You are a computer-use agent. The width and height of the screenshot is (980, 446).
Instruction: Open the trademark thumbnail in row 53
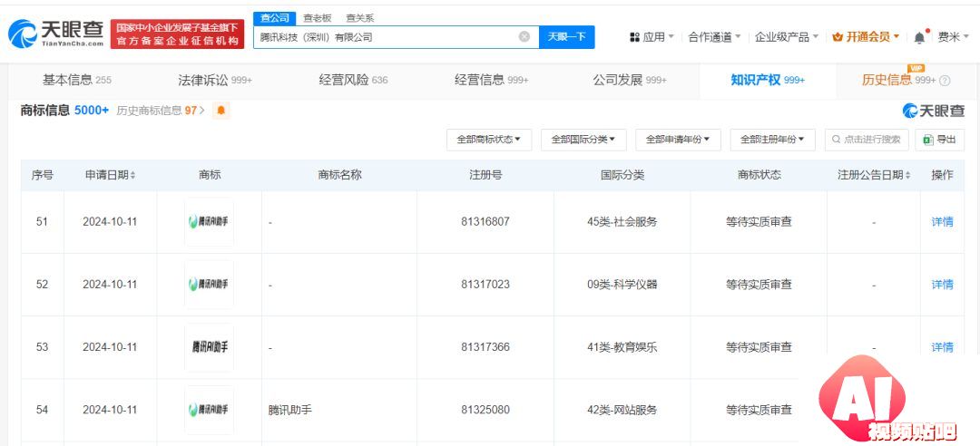pos(209,347)
